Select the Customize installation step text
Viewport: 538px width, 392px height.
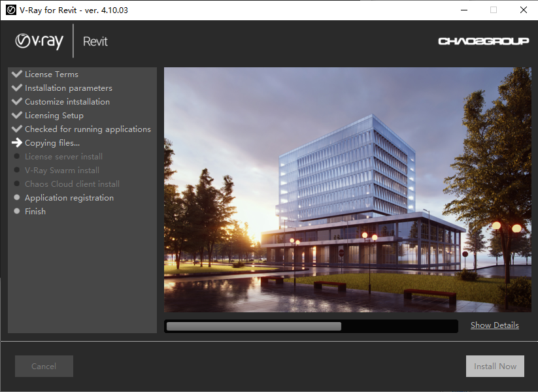(x=67, y=102)
